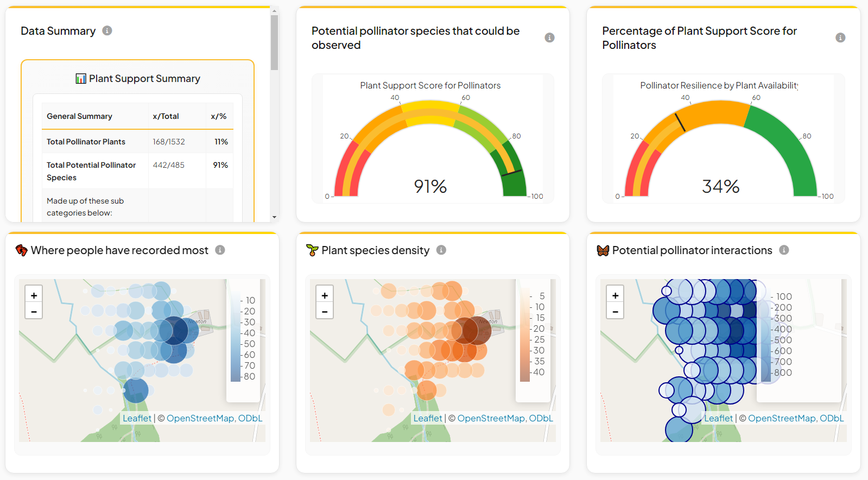Click info icon next to Where people have recorded most
This screenshot has width=868, height=480.
point(220,250)
